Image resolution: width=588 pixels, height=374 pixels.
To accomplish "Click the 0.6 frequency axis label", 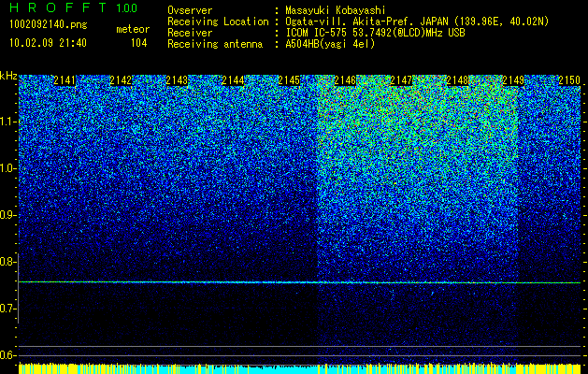I will [7, 355].
